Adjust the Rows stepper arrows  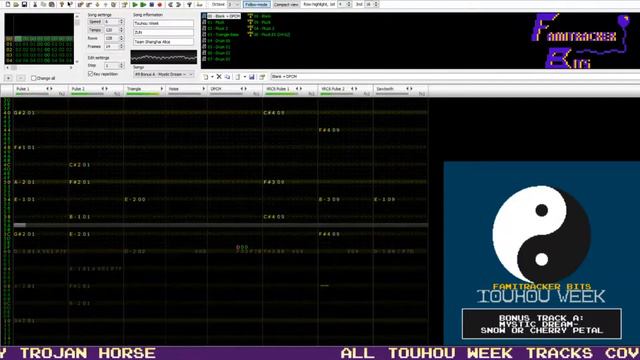pos(121,38)
